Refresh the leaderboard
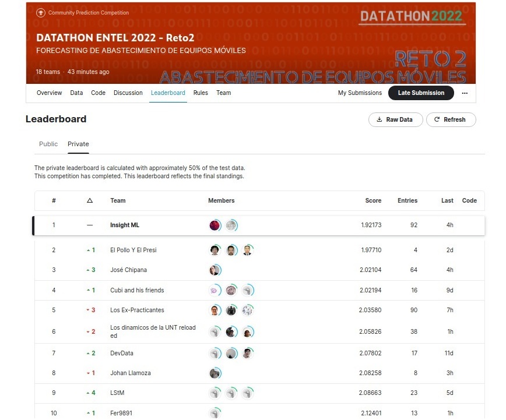This screenshot has width=506, height=420. pyautogui.click(x=451, y=119)
